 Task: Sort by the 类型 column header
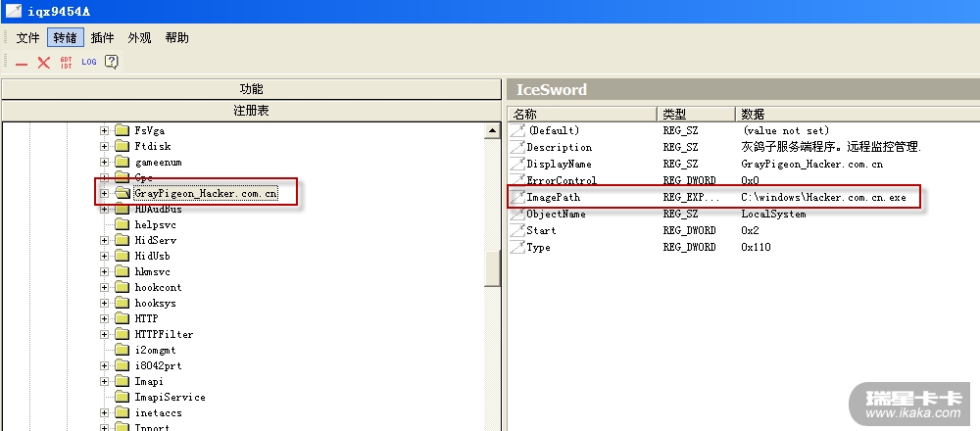point(696,114)
